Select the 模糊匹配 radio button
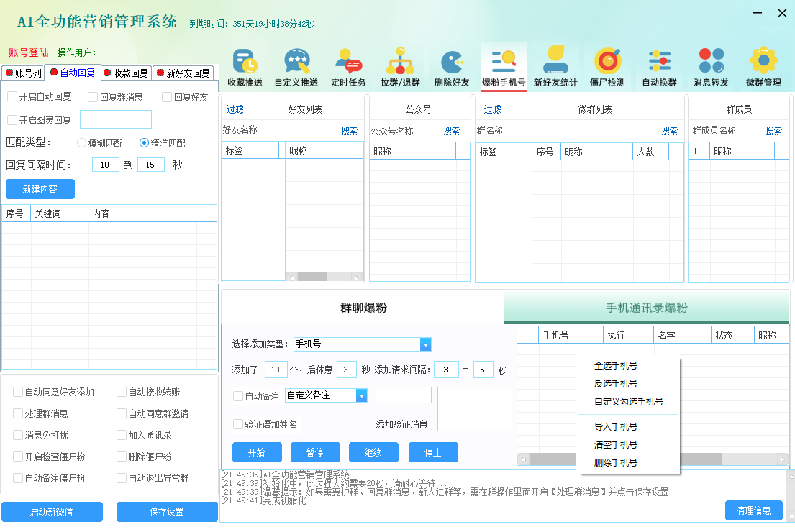Screen dimensions: 795x532 81,143
